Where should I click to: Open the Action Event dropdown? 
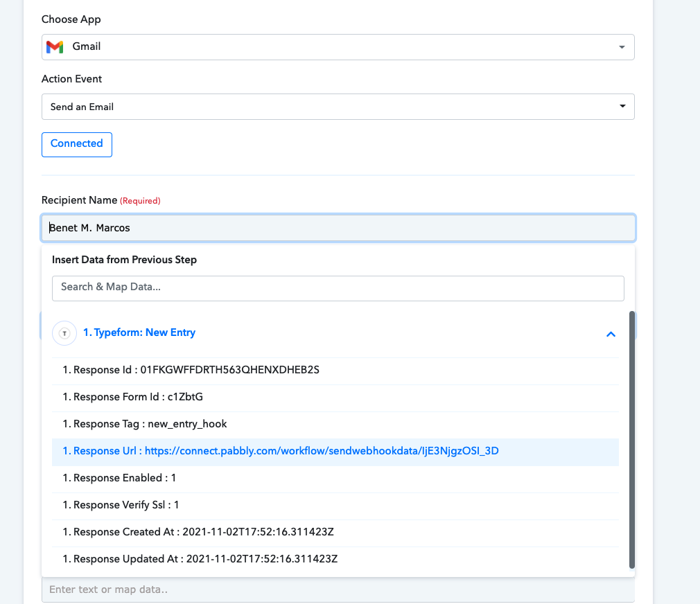(338, 107)
